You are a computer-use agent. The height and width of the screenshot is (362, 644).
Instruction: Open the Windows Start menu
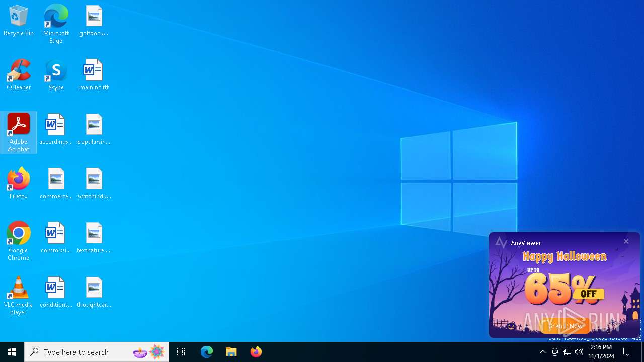pos(12,352)
